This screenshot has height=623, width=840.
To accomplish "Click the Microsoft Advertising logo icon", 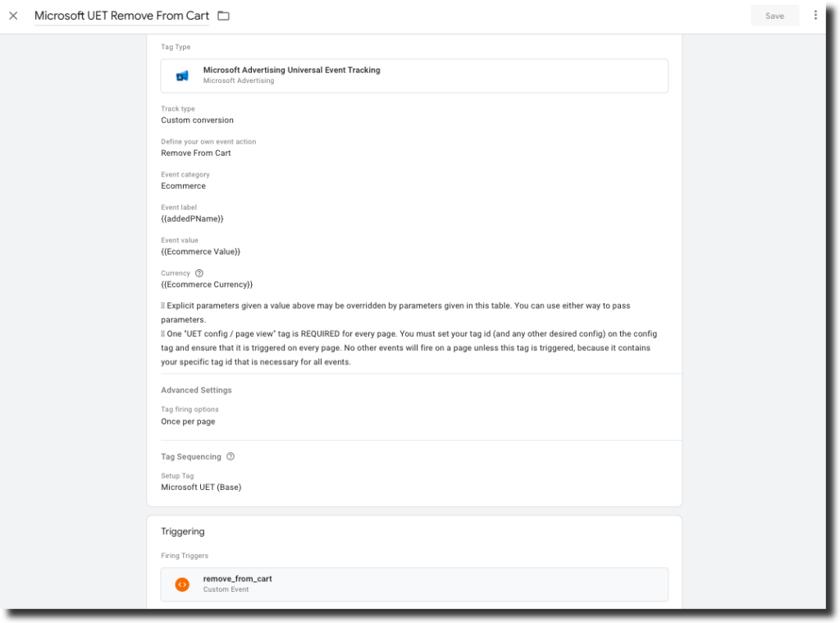I will [182, 76].
